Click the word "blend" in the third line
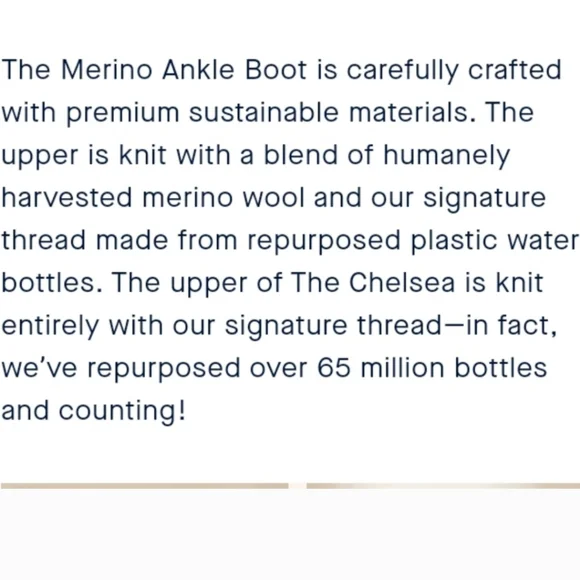The image size is (580, 580). coord(300,155)
